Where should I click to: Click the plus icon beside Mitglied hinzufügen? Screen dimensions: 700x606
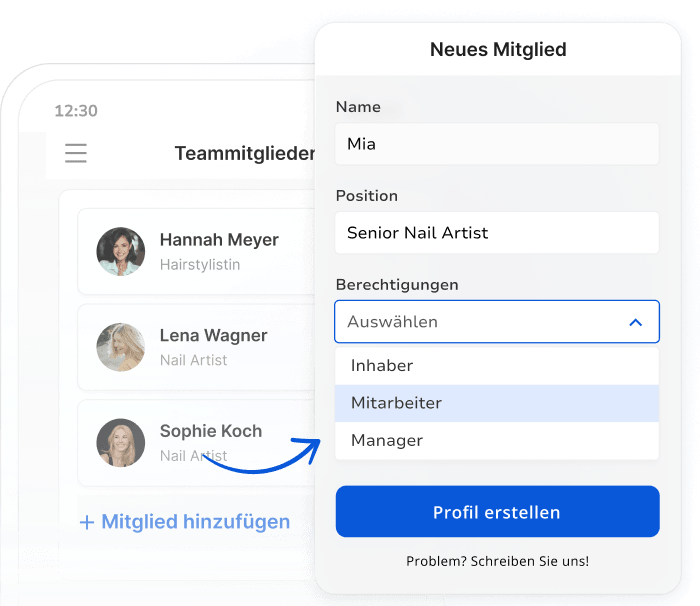(87, 522)
